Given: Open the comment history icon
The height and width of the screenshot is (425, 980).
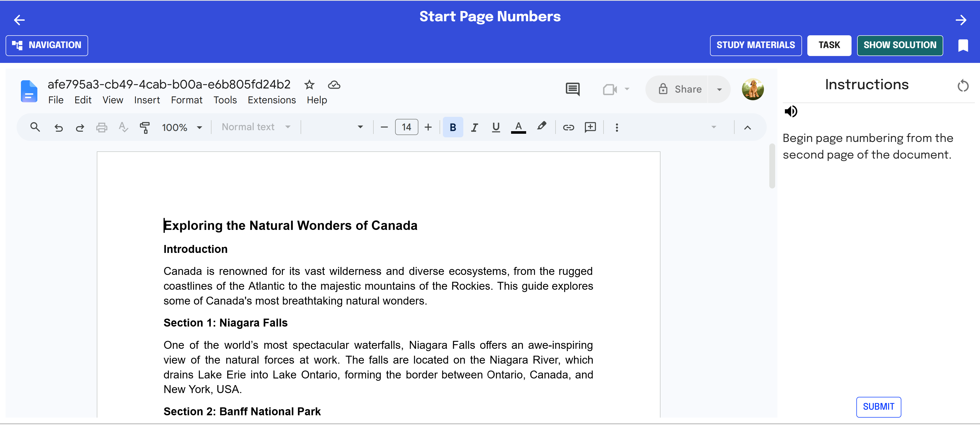Looking at the screenshot, I should 573,89.
